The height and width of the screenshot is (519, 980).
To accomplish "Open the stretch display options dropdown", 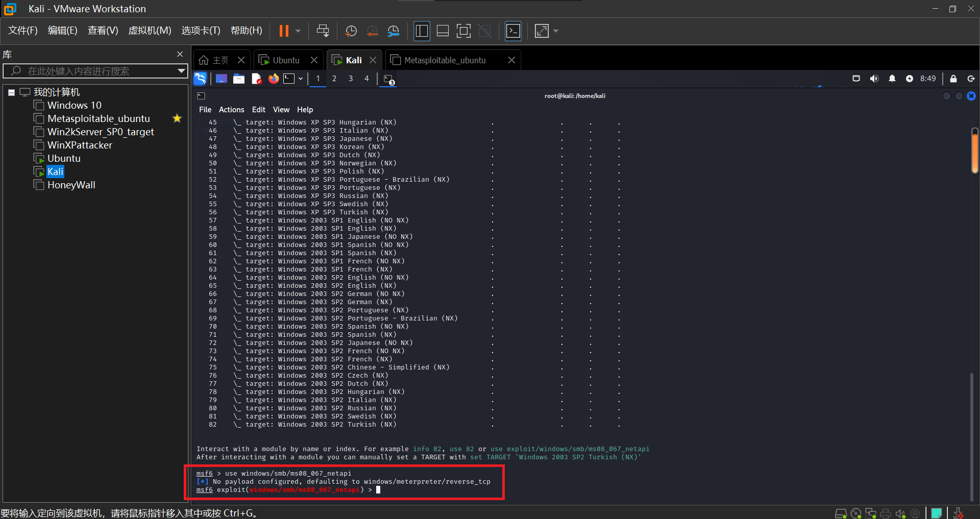I will 556,31.
